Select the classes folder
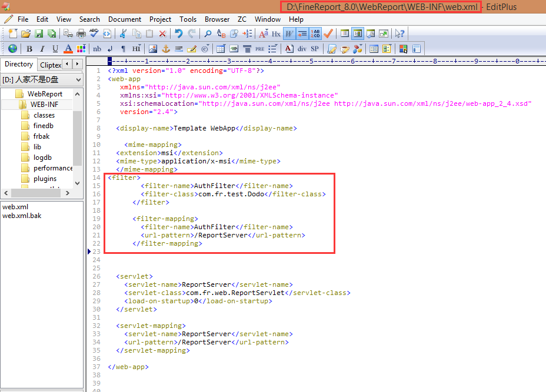Image resolution: width=546 pixels, height=392 pixels. [44, 115]
